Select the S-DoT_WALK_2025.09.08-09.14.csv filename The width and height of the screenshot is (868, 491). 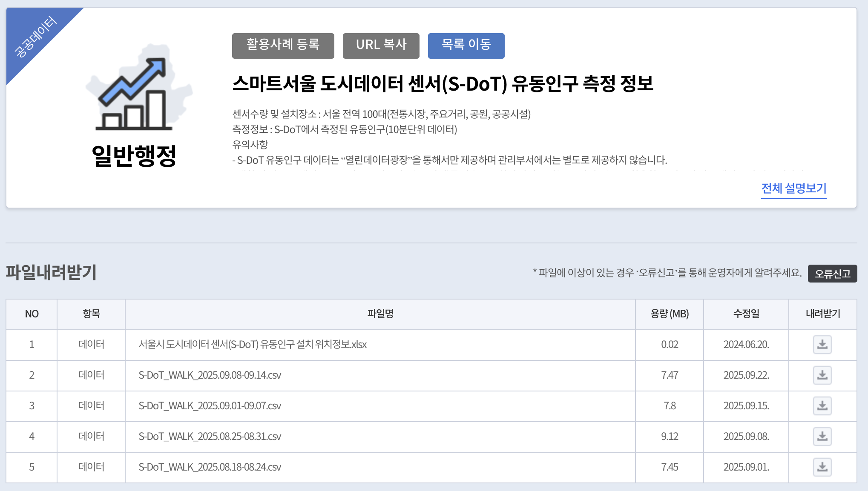coord(210,375)
